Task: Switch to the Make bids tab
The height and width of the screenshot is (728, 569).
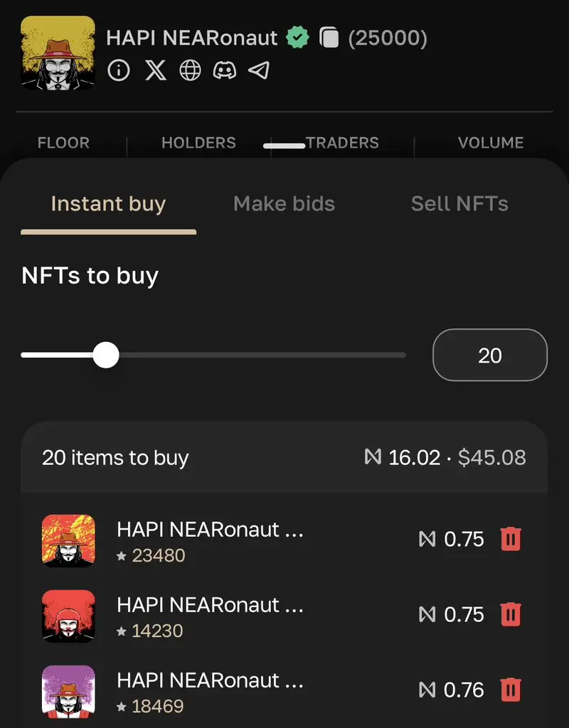Action: click(284, 204)
